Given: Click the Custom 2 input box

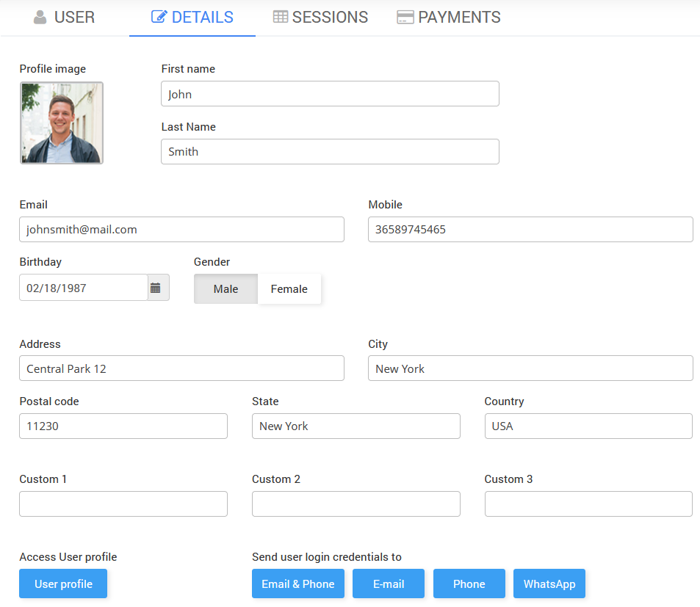Looking at the screenshot, I should (356, 504).
